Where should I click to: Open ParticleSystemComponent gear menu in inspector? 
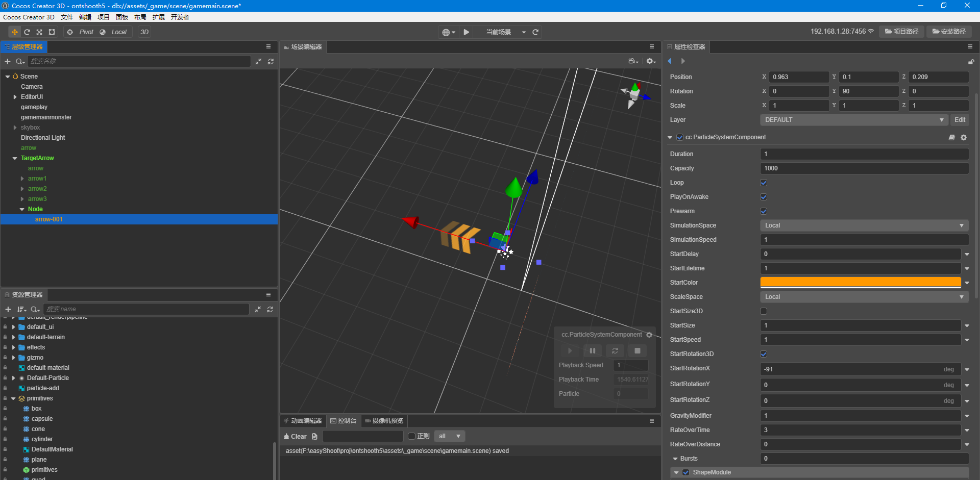coord(964,138)
